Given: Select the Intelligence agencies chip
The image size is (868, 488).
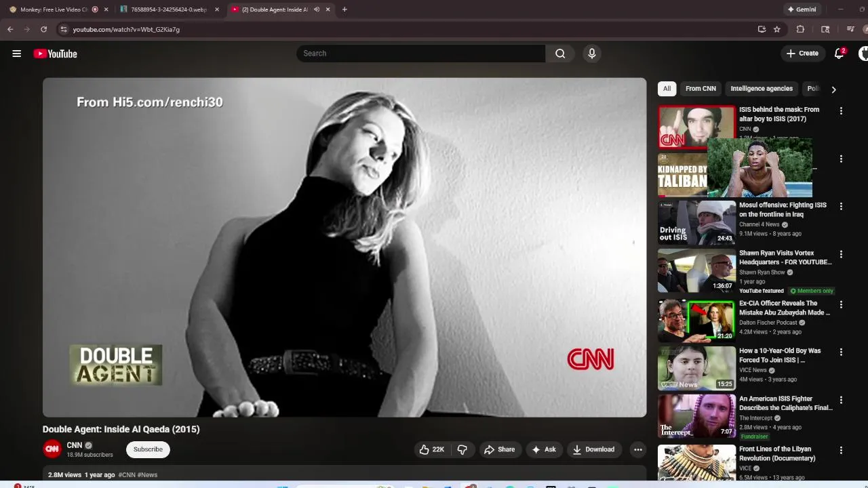Looking at the screenshot, I should 762,89.
